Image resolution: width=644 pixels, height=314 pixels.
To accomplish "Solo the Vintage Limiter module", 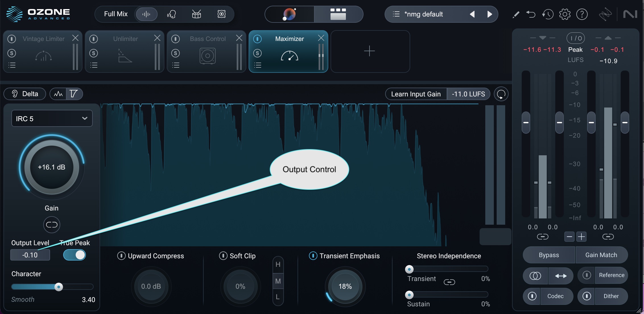I will 12,53.
